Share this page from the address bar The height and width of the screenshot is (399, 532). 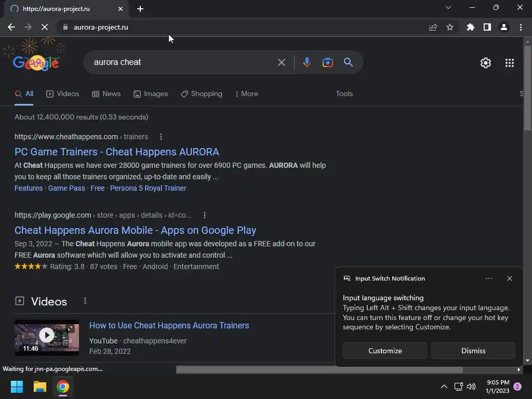pos(433,27)
